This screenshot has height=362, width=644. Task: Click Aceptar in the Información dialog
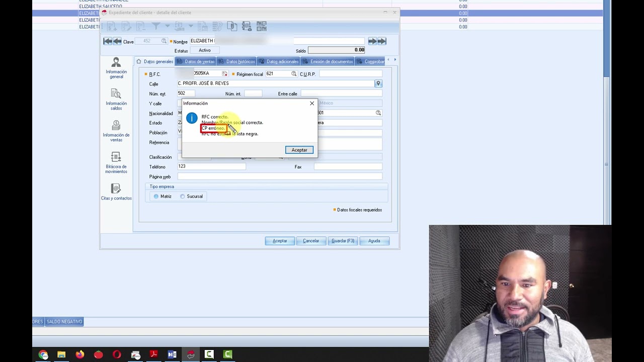click(299, 150)
